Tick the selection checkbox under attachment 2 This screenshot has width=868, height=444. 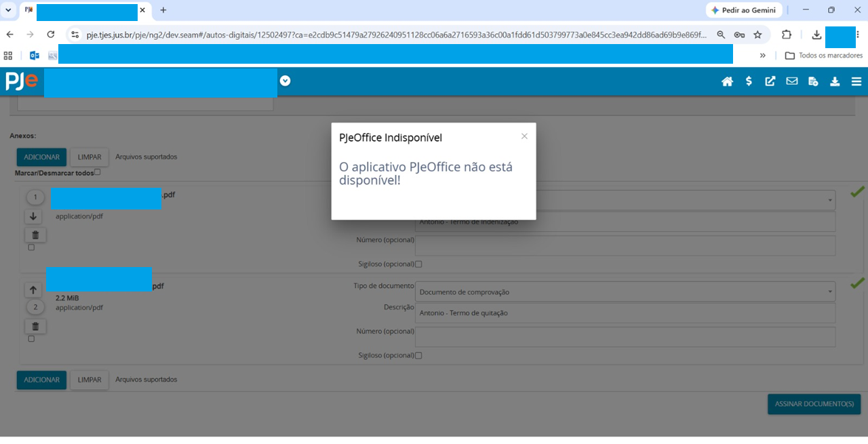click(31, 339)
